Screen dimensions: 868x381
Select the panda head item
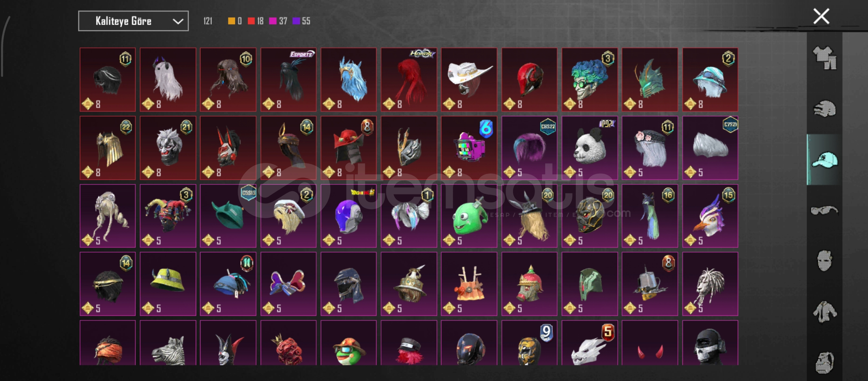coord(590,148)
